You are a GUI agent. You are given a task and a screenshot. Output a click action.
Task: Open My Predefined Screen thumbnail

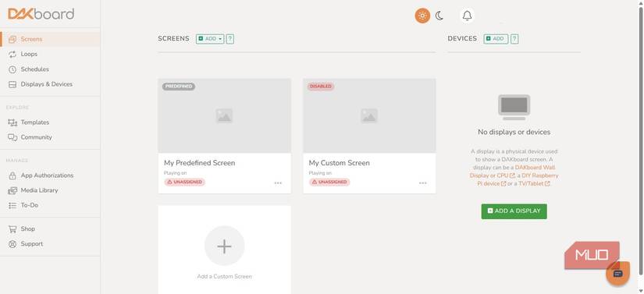pyautogui.click(x=224, y=115)
